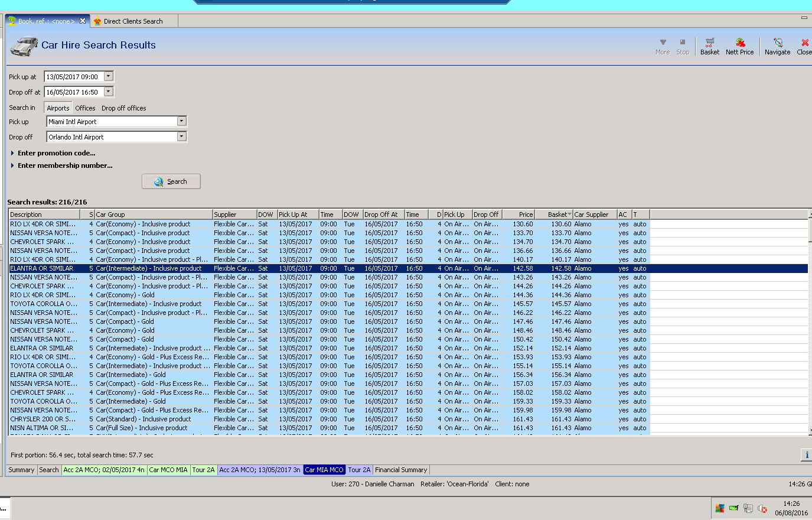Click the network connection tray icon
Screen dimensions: 812x520
tap(748, 508)
